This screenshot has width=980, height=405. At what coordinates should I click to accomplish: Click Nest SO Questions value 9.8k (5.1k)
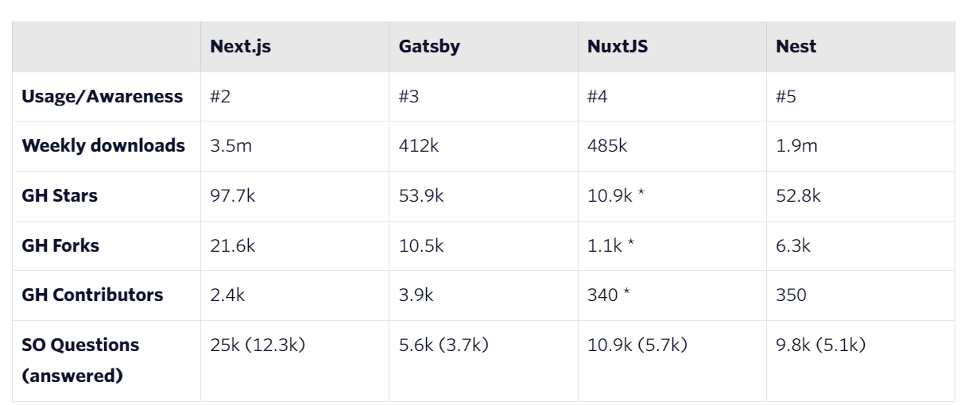tap(820, 345)
